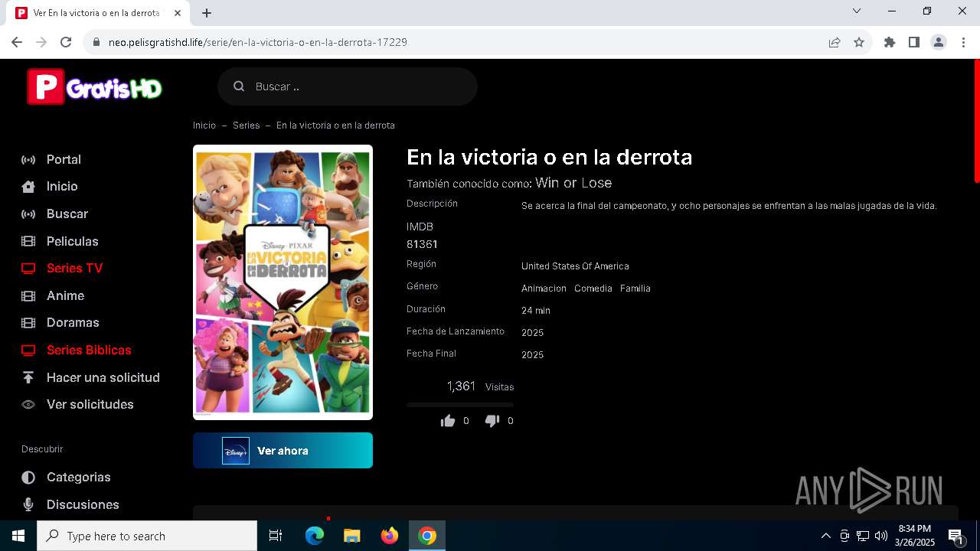Open Hacer una solicitud page
The image size is (980, 551).
coord(103,377)
